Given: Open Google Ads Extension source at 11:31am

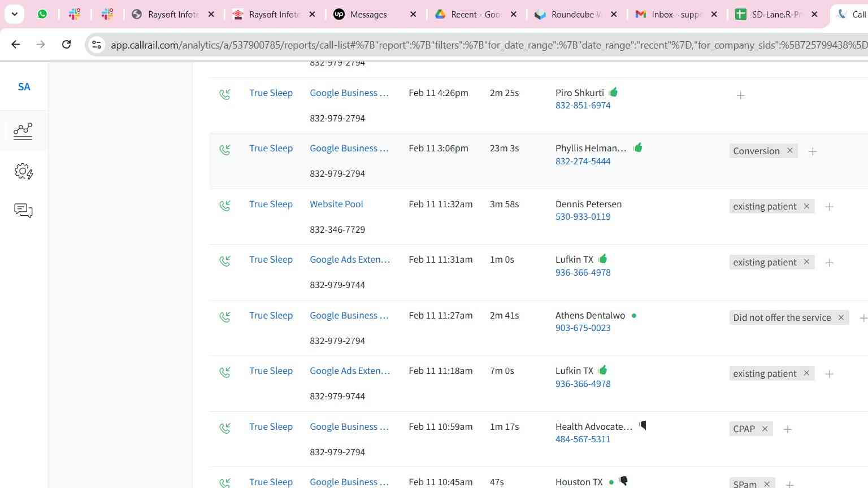Looking at the screenshot, I should coord(350,259).
